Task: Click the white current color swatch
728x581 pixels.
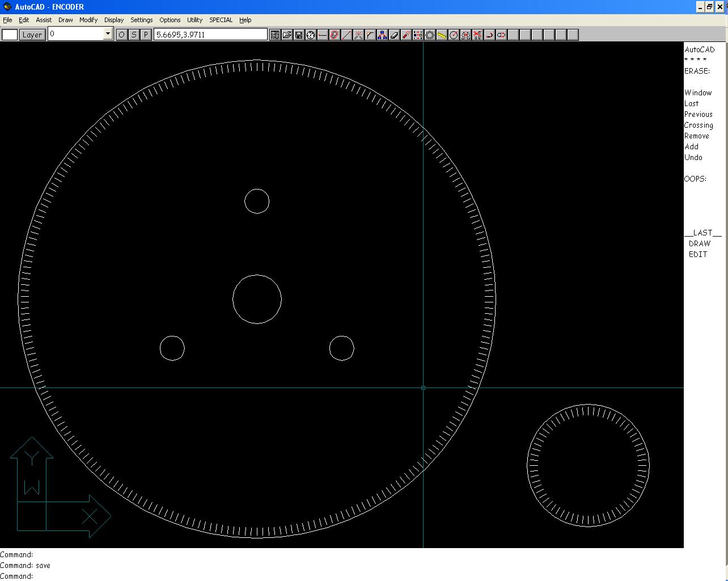Action: [x=10, y=35]
